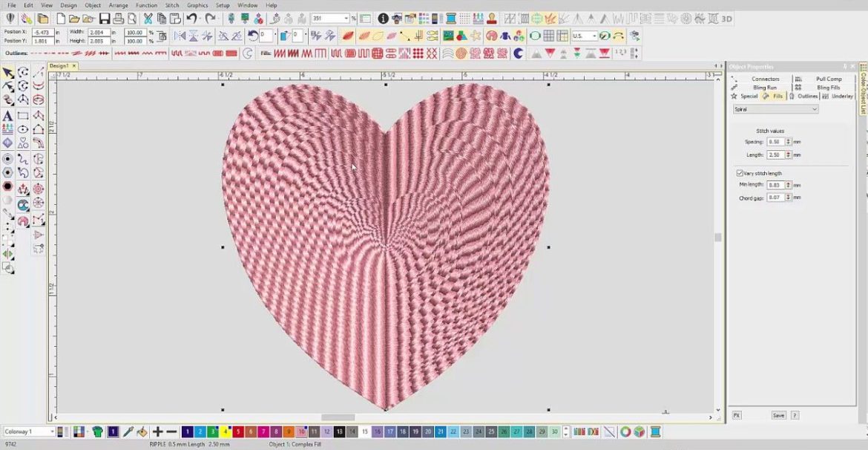The image size is (868, 450).
Task: Select the rectangle shape tool
Action: point(23,116)
